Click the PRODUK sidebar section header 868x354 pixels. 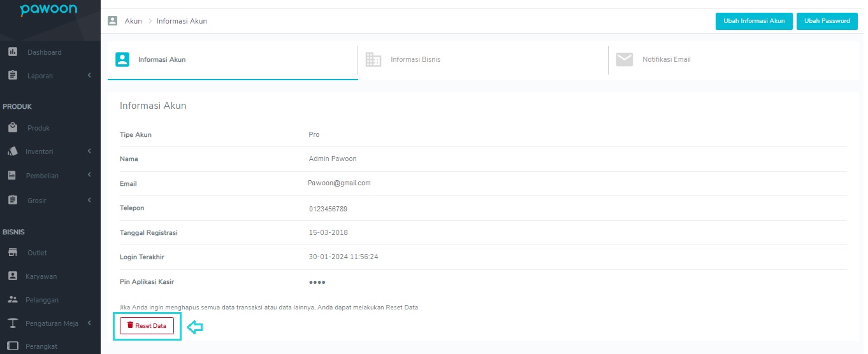[x=17, y=106]
